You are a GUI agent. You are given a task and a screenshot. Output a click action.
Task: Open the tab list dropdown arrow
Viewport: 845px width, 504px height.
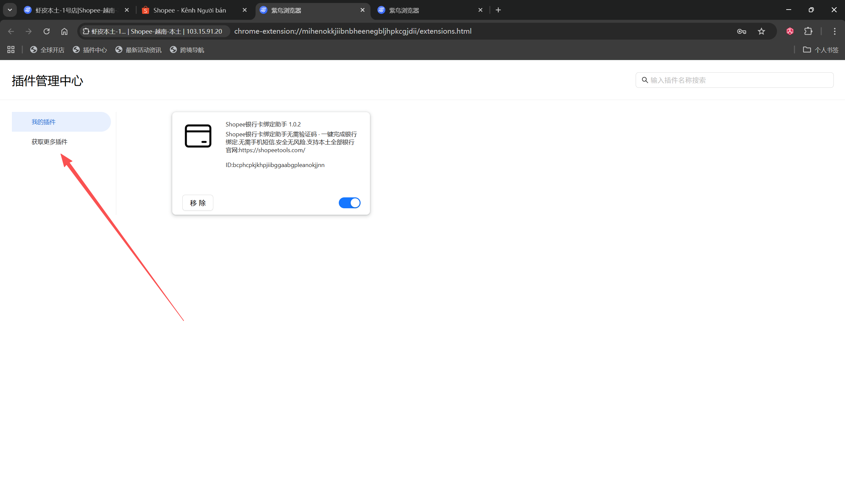point(10,10)
